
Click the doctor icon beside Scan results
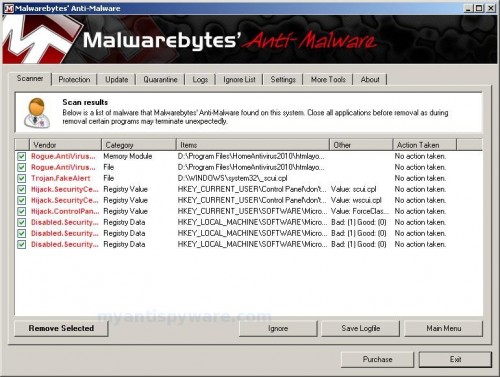click(x=37, y=113)
